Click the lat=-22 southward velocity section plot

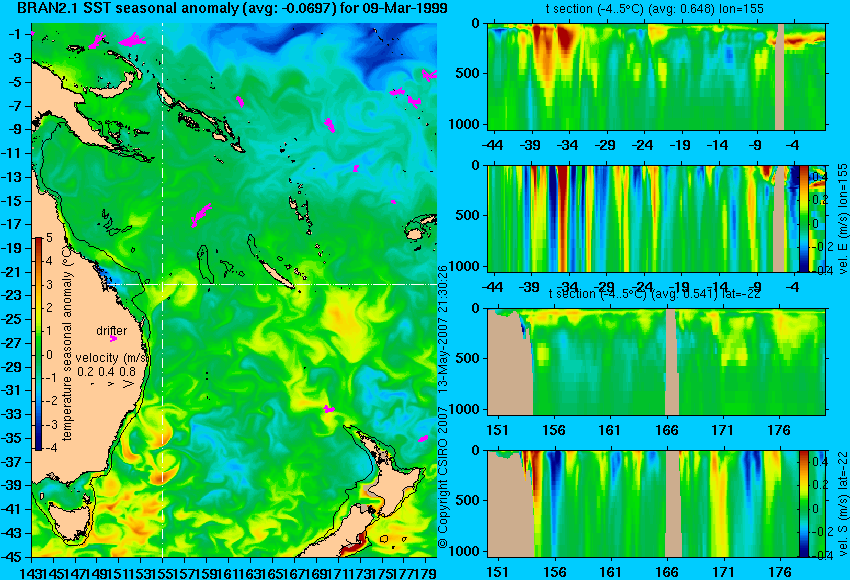tap(643, 504)
